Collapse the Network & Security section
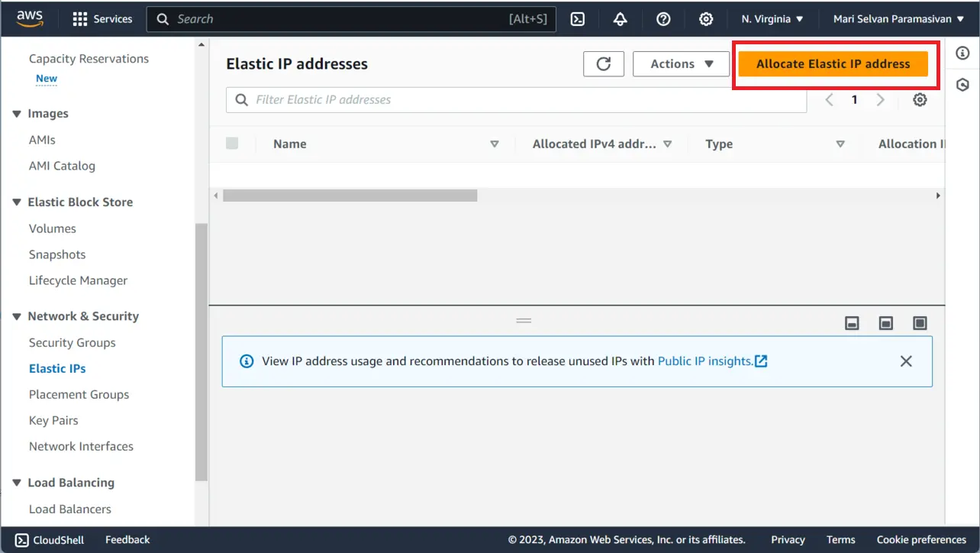Screen dimensions: 980x553 pyautogui.click(x=17, y=316)
